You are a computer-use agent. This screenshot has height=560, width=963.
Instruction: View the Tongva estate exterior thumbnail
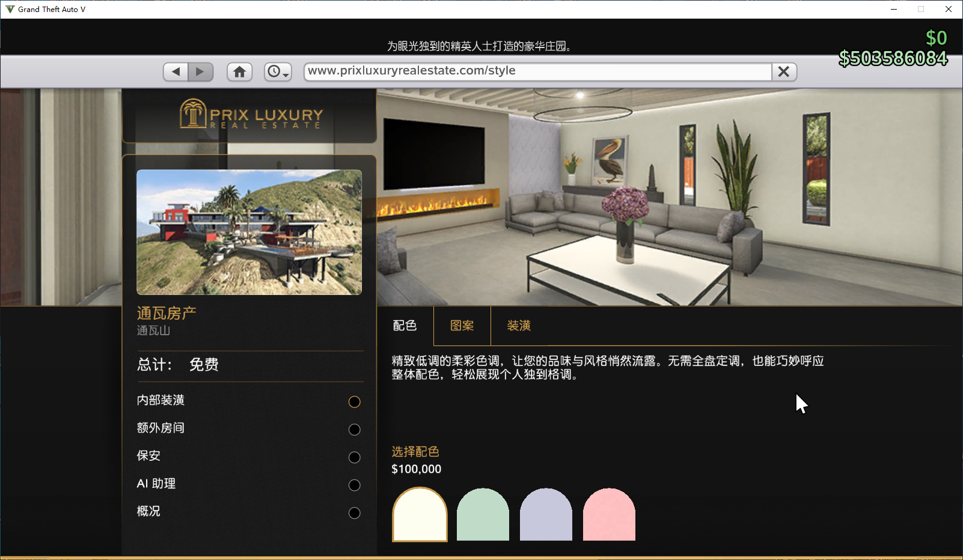(x=249, y=232)
